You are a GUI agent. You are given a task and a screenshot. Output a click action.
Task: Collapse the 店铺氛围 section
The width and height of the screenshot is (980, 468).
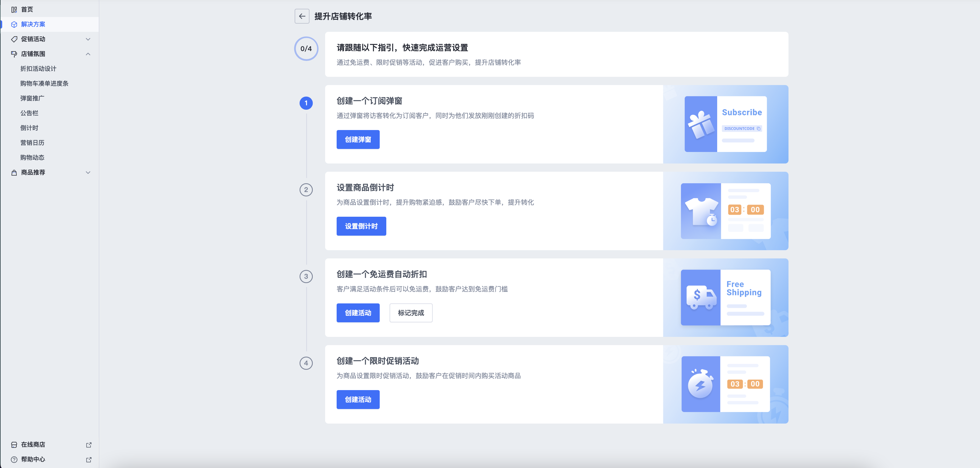[88, 54]
